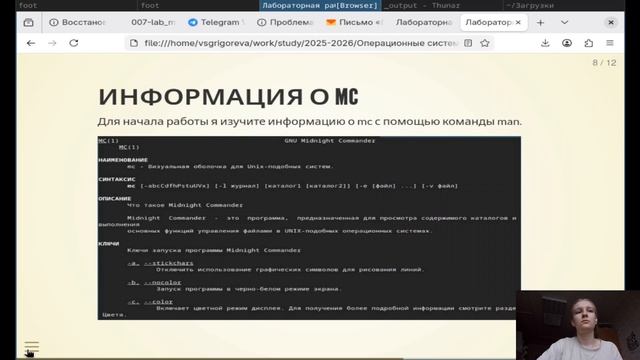Open the account profile icon

coord(567,43)
